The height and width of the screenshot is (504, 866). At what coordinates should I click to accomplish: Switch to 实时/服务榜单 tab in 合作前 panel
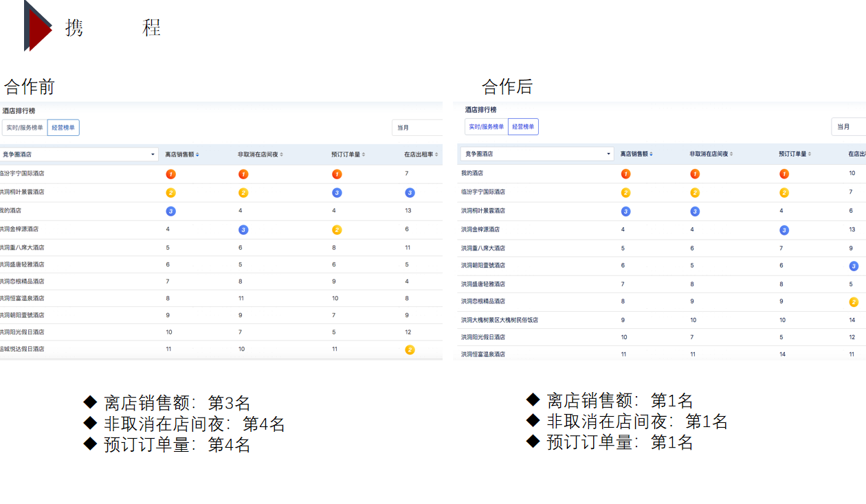pos(25,128)
